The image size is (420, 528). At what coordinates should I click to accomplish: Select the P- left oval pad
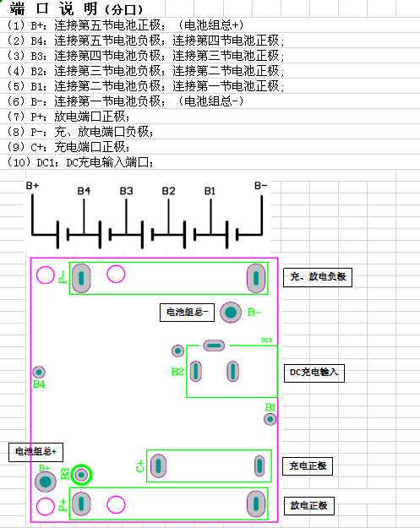click(81, 278)
